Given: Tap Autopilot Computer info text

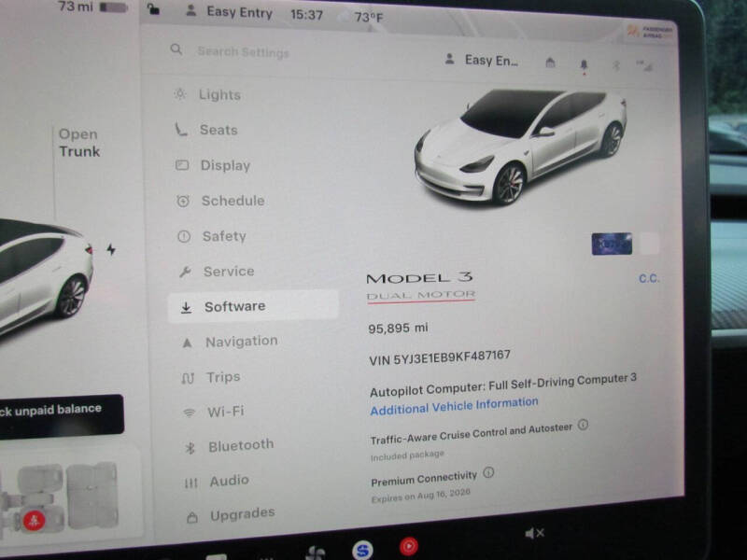Looking at the screenshot, I should [503, 385].
